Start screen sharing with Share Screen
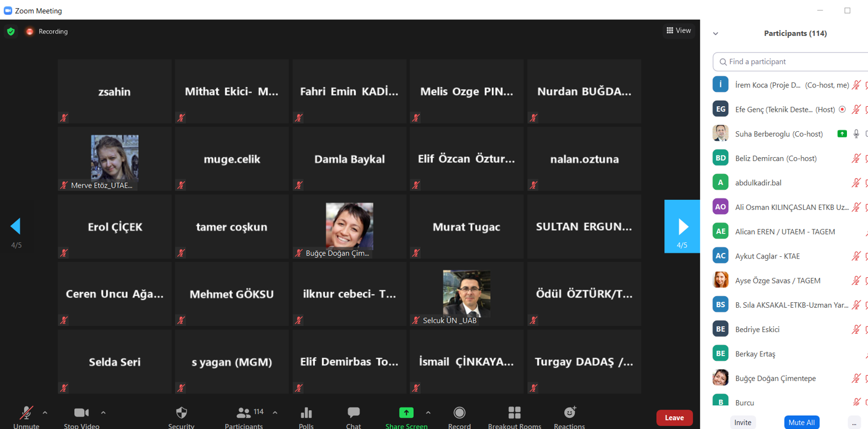Viewport: 868px width, 429px height. click(406, 413)
